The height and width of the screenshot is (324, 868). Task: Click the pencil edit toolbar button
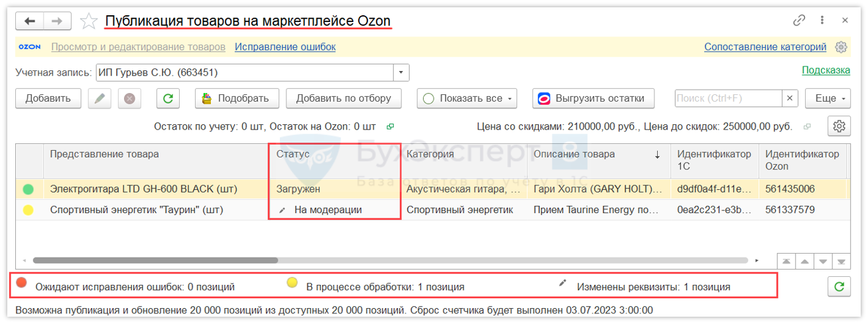click(100, 98)
